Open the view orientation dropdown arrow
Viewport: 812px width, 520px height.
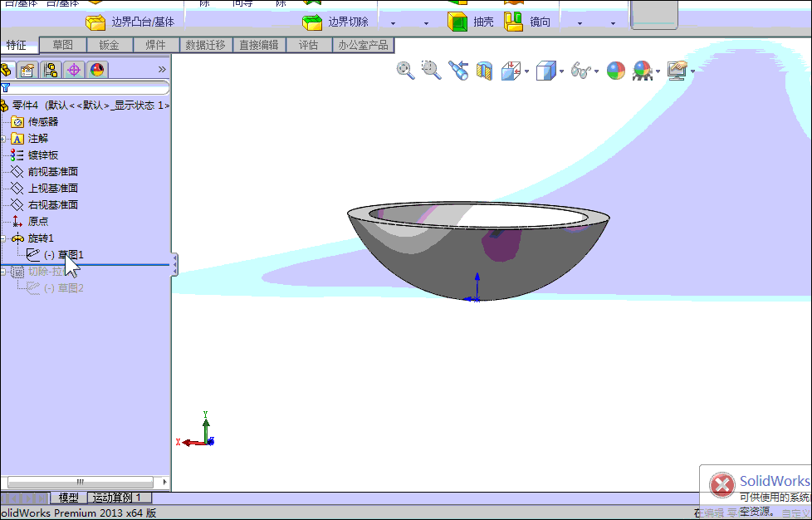(x=526, y=71)
